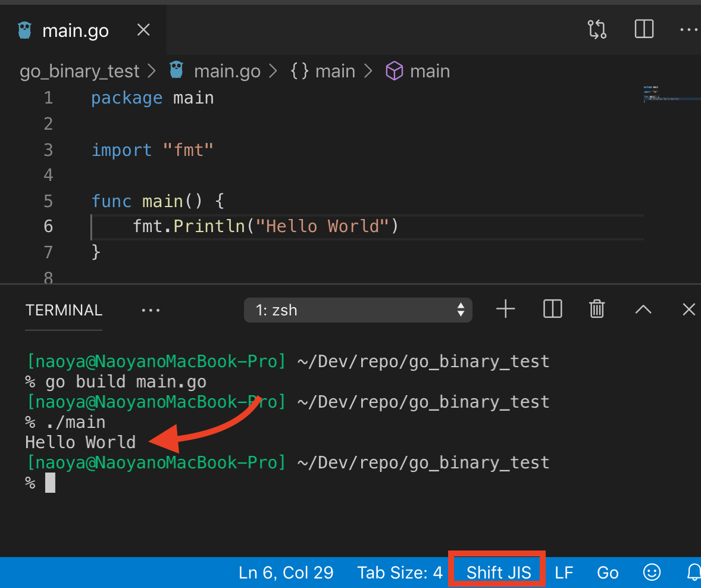Close the main.go tab
Image resolution: width=701 pixels, height=588 pixels.
tap(143, 30)
